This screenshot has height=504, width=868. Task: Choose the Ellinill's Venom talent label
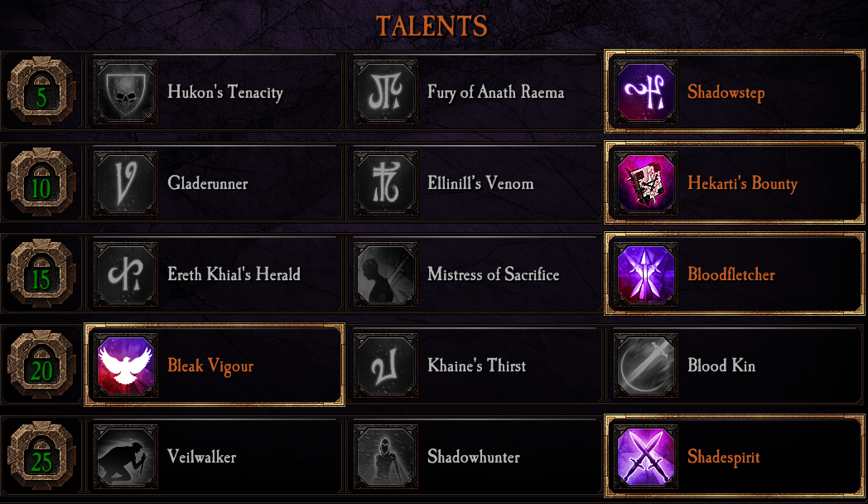480,183
